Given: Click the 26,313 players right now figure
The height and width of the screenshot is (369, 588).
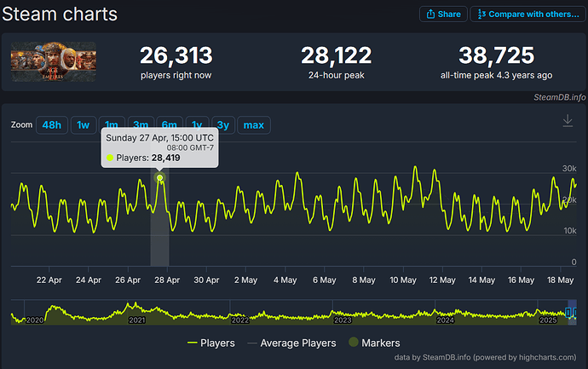Looking at the screenshot, I should pos(176,55).
